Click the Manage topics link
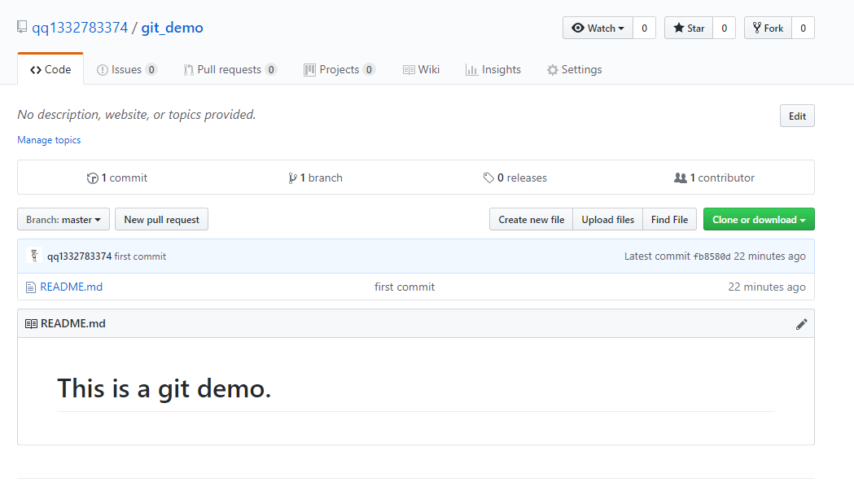The image size is (854, 504). [x=49, y=140]
